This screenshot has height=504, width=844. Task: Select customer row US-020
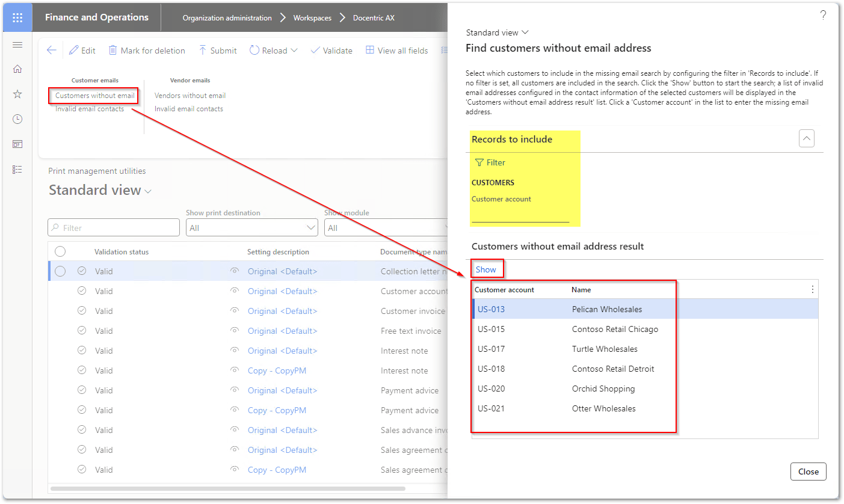click(645, 389)
